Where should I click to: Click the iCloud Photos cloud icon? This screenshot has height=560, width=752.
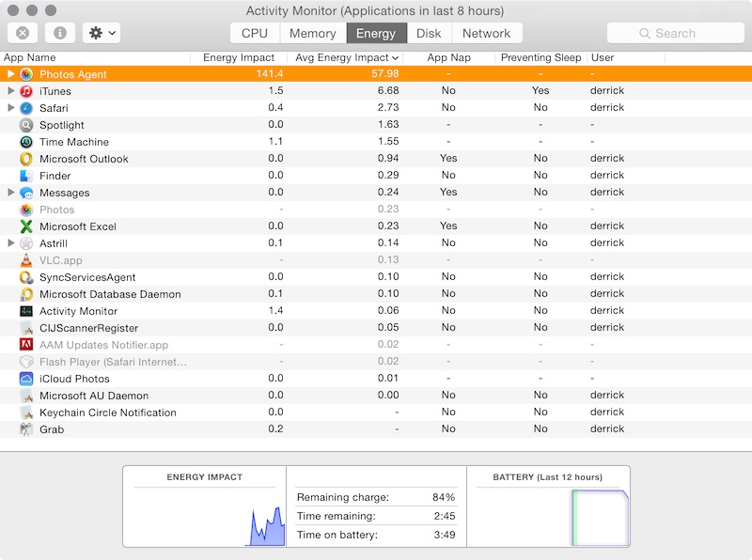pos(26,379)
